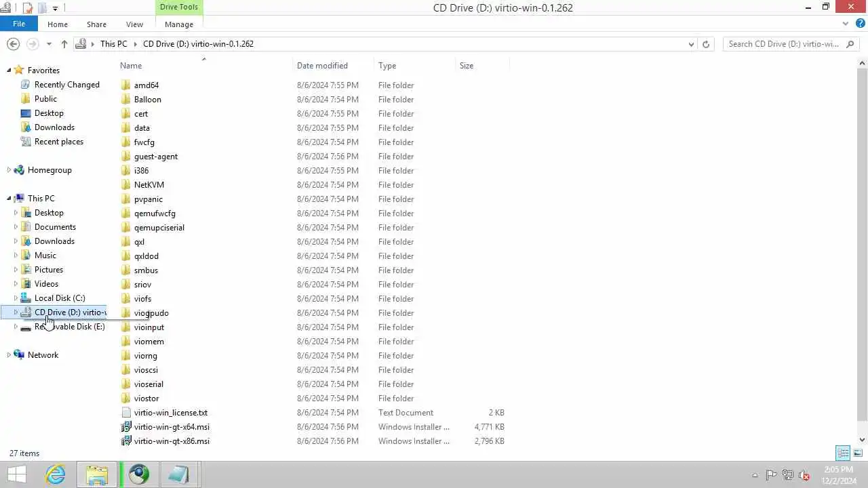Click the speaker volume tray icon
868x488 pixels.
click(804, 475)
